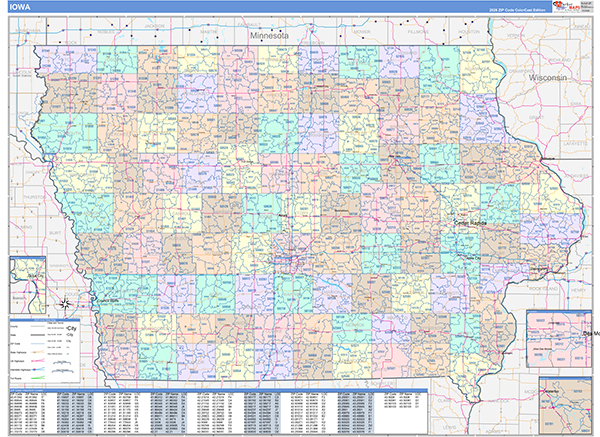Click the Sioux City label inside the inset
600x437 pixels.
36,276
